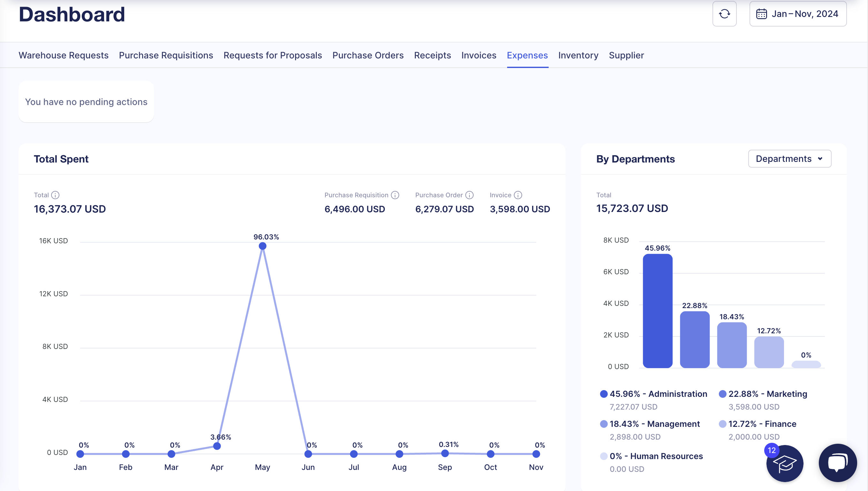Click the refresh data icon

click(724, 14)
